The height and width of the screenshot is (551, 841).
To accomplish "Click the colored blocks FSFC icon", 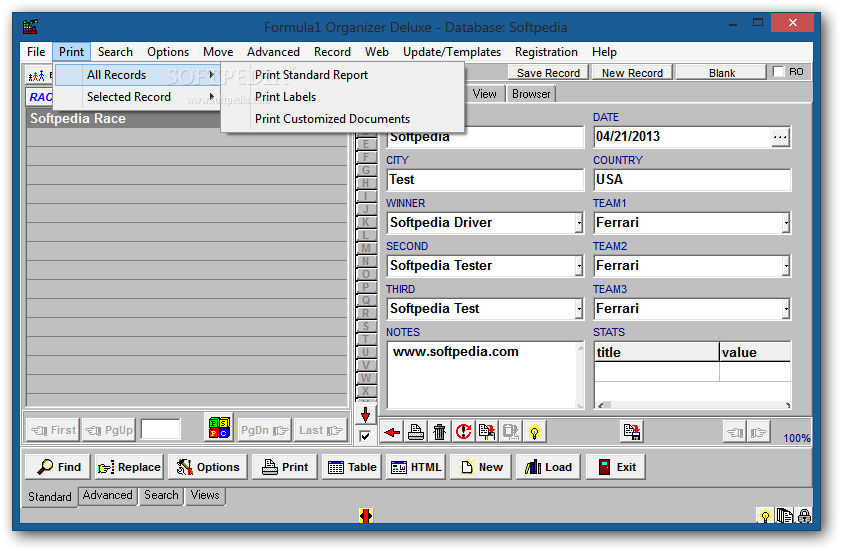I will coord(219,428).
